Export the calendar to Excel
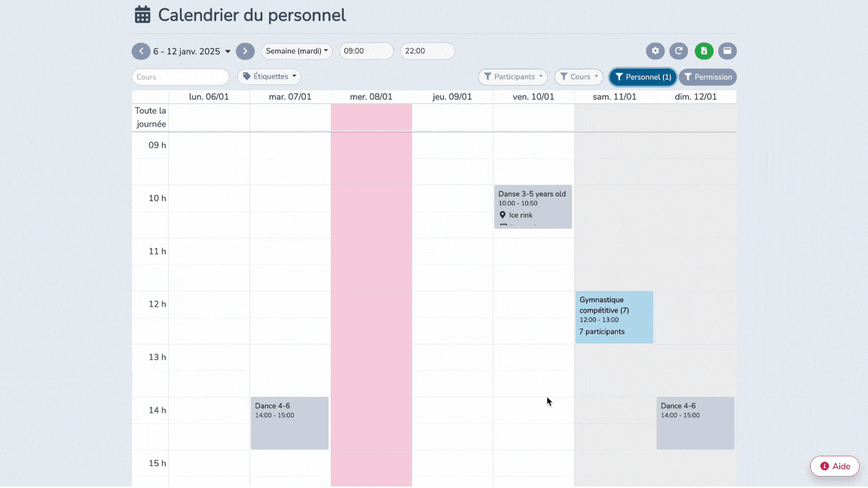868x488 pixels. tap(703, 50)
